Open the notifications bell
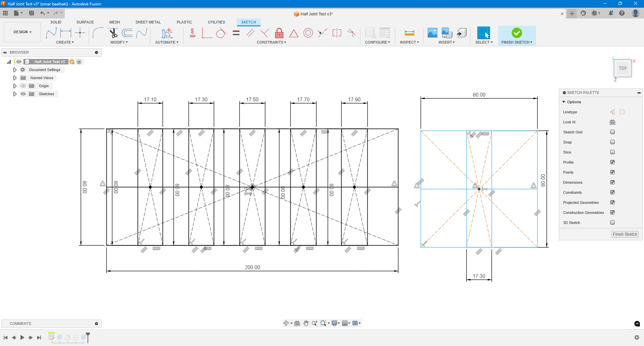Screen dimensions: 644x346 point(611,13)
